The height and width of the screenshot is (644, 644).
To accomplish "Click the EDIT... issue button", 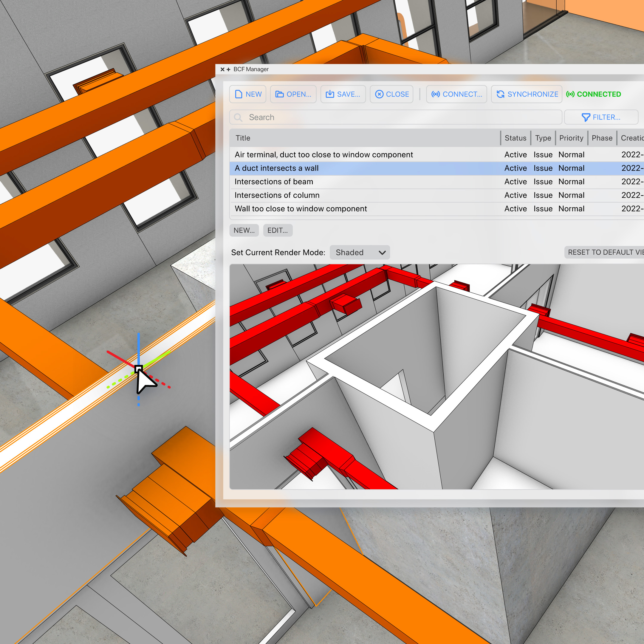I will pyautogui.click(x=278, y=230).
